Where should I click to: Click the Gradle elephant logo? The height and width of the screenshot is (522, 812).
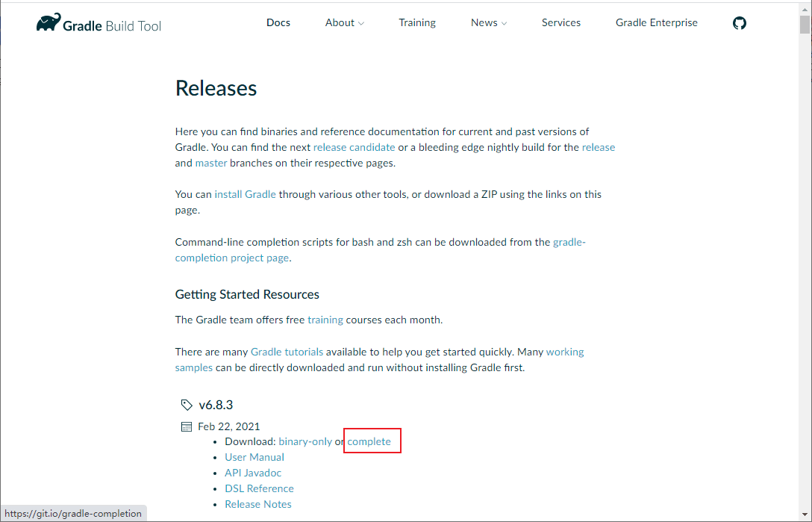(x=49, y=23)
